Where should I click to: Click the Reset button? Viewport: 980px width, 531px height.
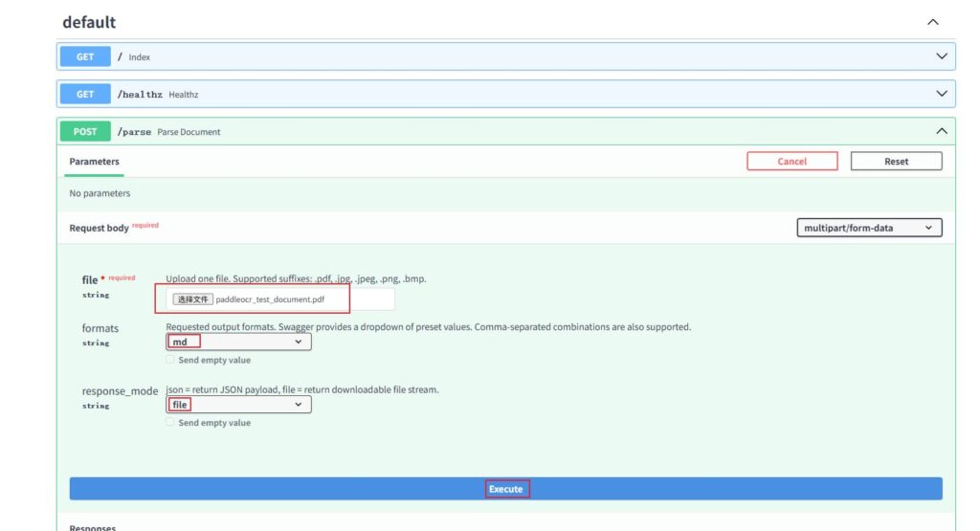(896, 162)
